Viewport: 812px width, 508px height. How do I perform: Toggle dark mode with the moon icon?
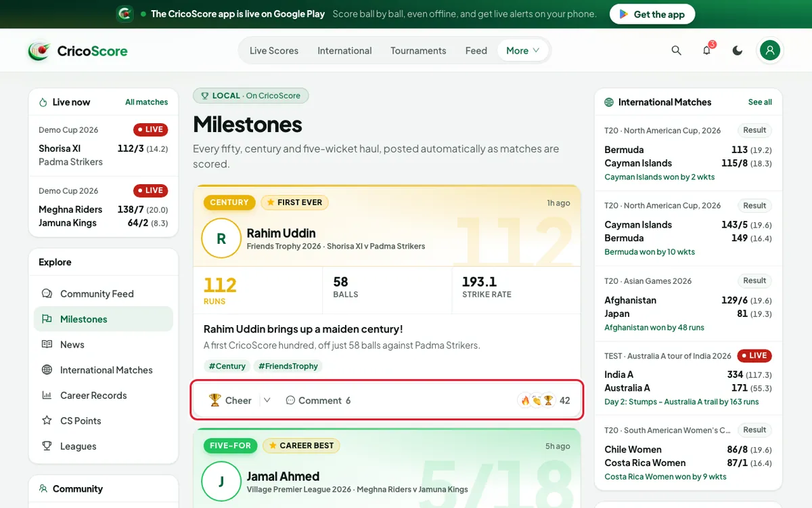tap(738, 51)
